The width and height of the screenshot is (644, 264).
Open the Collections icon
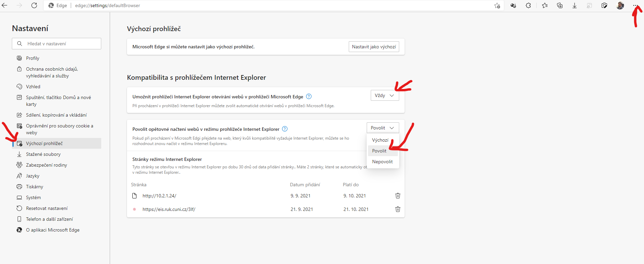coord(560,5)
